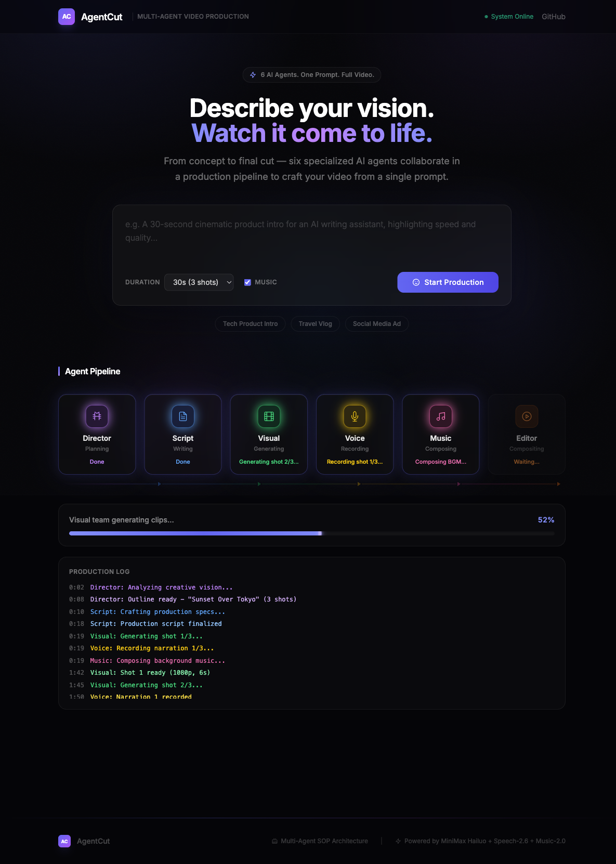
Task: Open the GitHub link in the header
Action: click(x=554, y=17)
